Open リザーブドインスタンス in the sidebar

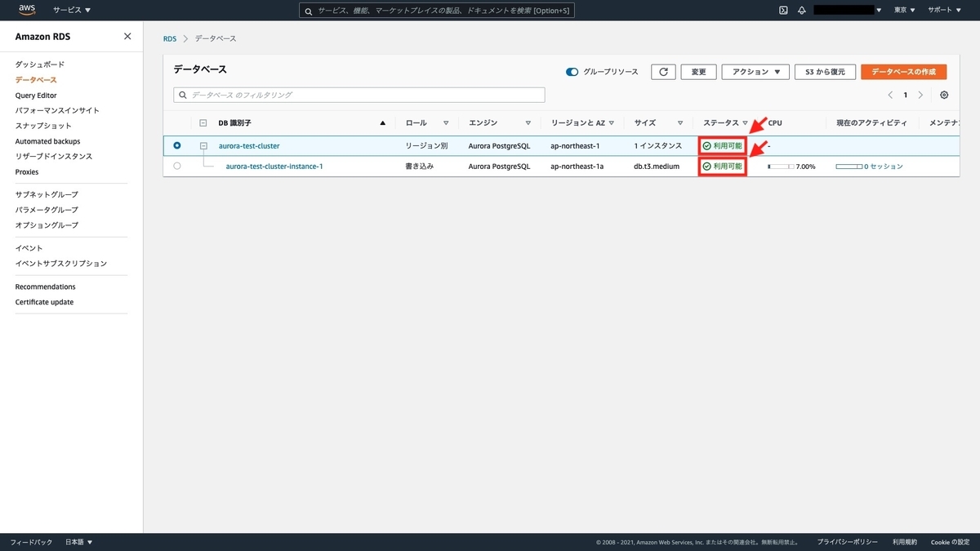54,156
